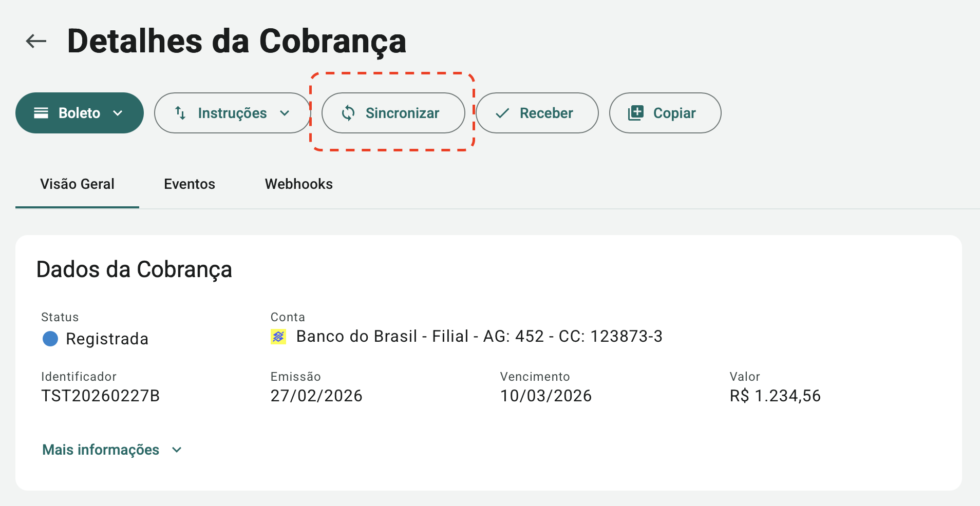Image resolution: width=980 pixels, height=506 pixels.
Task: Select the sort arrows icon on Instruções
Action: [x=181, y=113]
